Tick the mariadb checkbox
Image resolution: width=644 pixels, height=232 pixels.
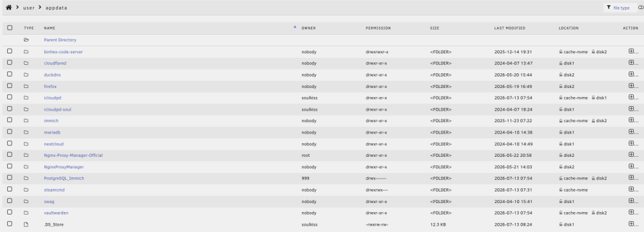(x=10, y=132)
